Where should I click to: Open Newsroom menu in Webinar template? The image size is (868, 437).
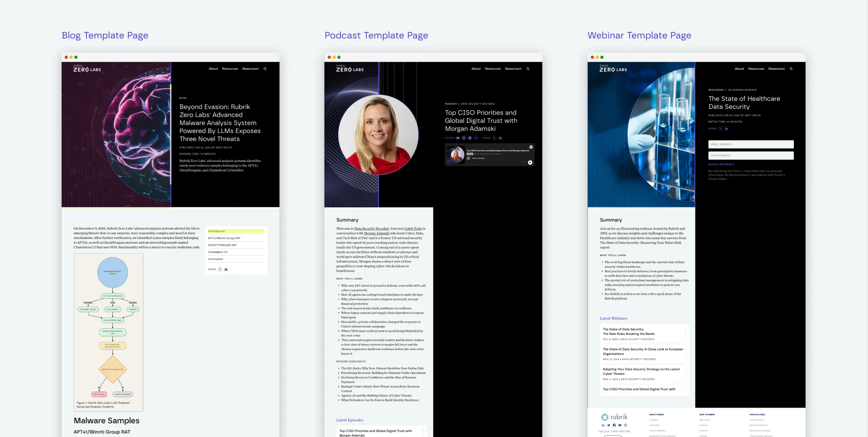[776, 69]
